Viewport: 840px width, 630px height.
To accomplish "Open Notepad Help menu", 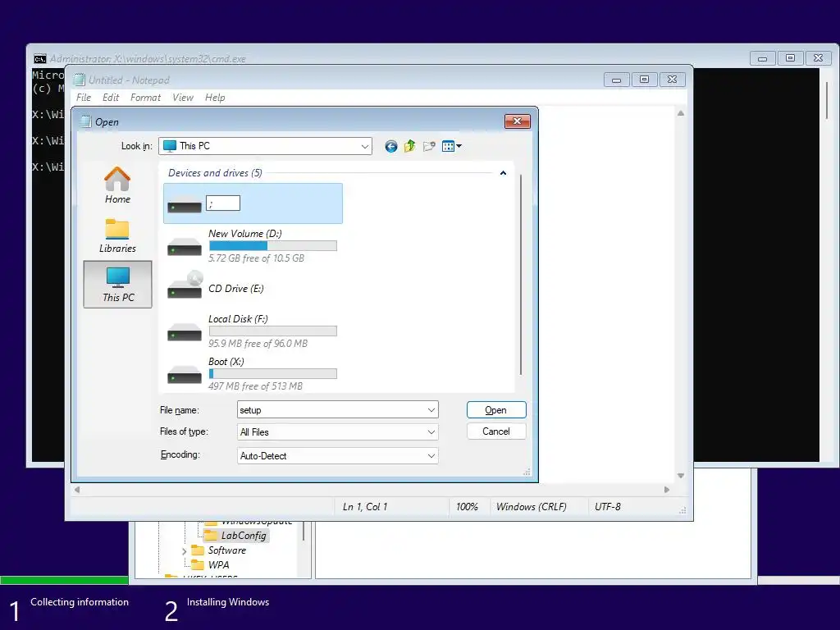I will pyautogui.click(x=215, y=98).
